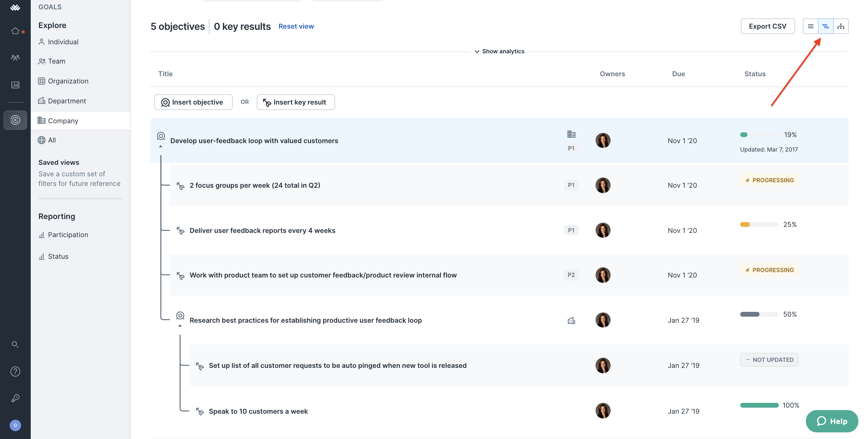Image resolution: width=868 pixels, height=439 pixels.
Task: Switch to the tree chart view icon
Action: pyautogui.click(x=841, y=26)
